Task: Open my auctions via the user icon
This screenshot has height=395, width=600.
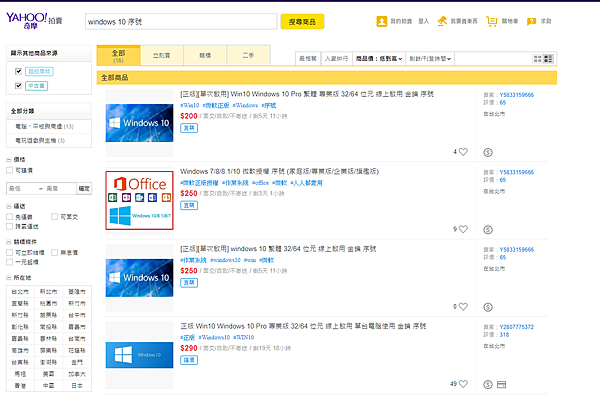Action: [x=382, y=21]
